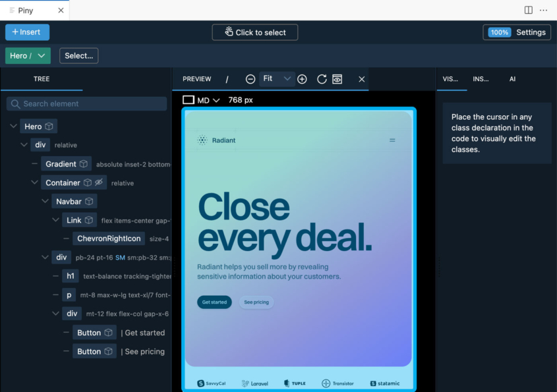Open the MD breakpoint dropdown
557x392 pixels.
pos(216,99)
